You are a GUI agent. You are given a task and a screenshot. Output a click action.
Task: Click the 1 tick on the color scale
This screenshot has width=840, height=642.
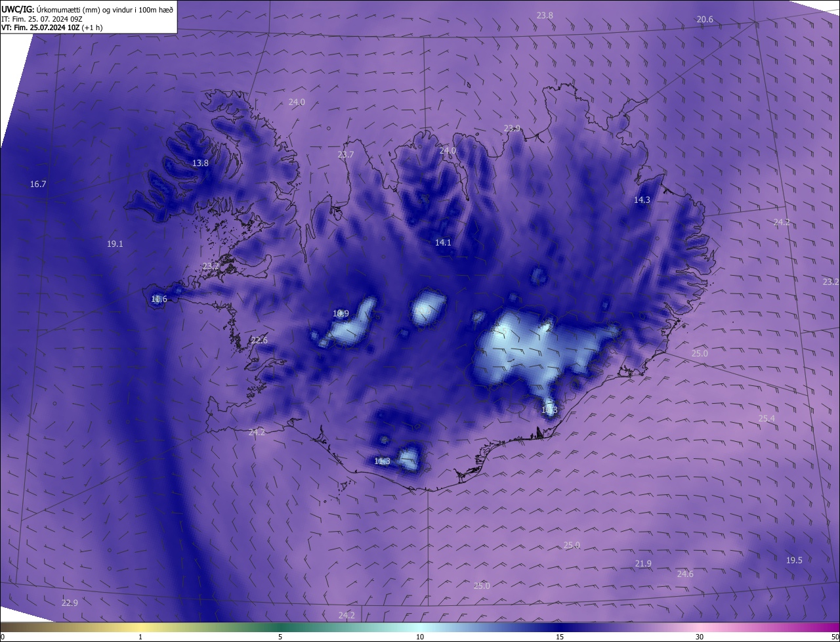[140, 637]
